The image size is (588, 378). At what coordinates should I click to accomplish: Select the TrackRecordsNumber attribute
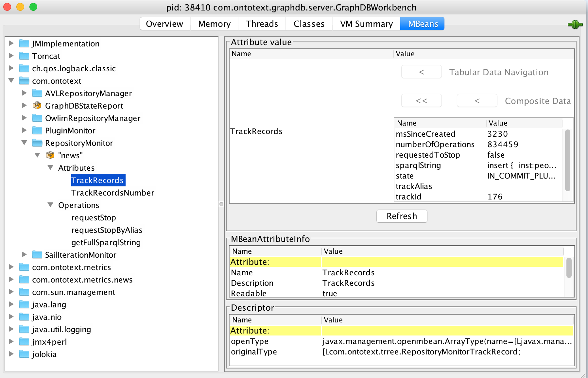113,193
